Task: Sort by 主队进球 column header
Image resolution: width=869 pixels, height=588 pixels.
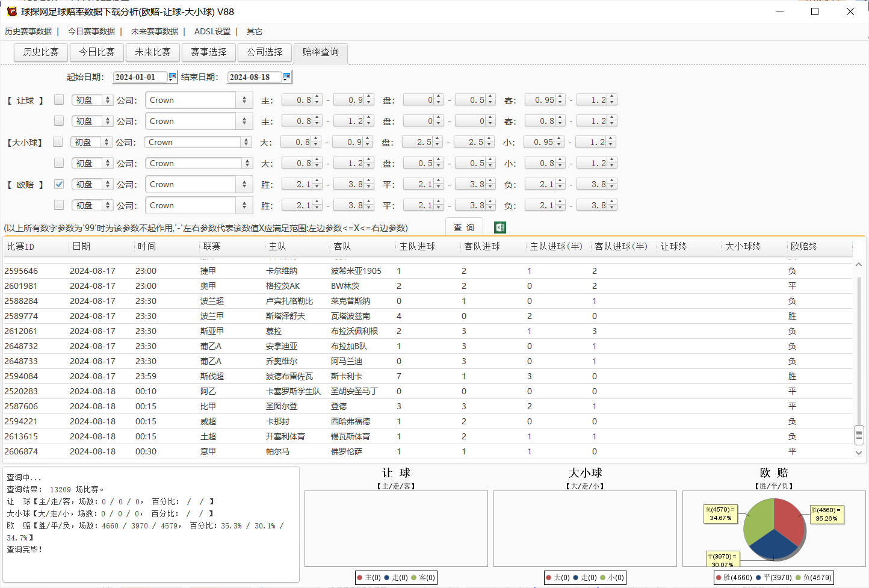Action: point(428,246)
